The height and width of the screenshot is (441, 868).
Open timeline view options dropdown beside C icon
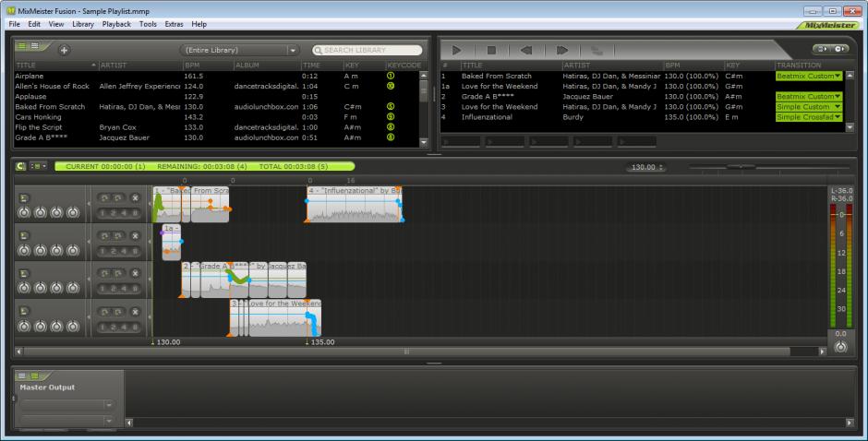pos(39,166)
